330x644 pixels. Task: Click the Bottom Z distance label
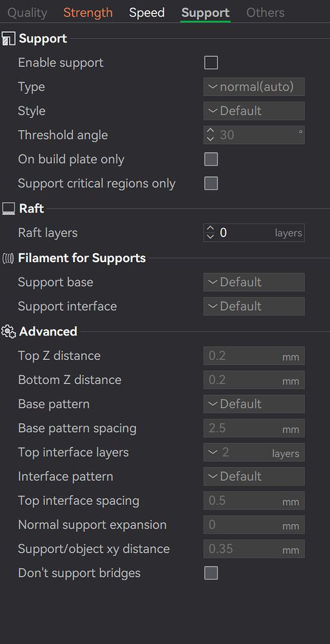coord(70,380)
